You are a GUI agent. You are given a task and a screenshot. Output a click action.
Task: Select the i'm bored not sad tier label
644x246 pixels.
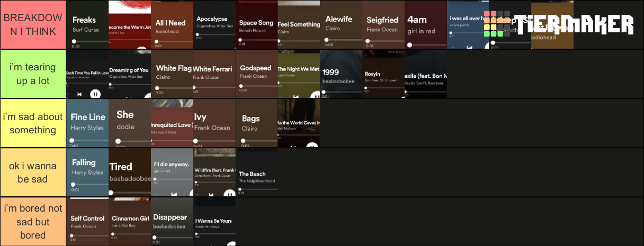pyautogui.click(x=33, y=221)
